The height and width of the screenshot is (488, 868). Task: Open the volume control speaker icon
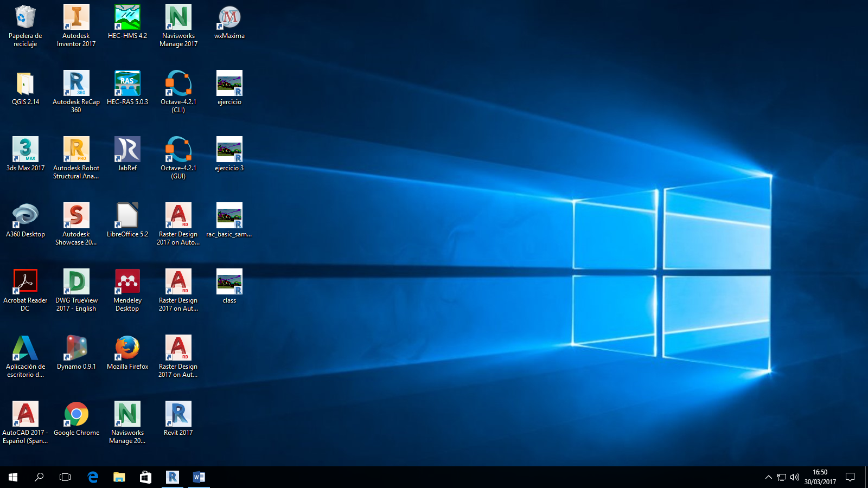(795, 477)
